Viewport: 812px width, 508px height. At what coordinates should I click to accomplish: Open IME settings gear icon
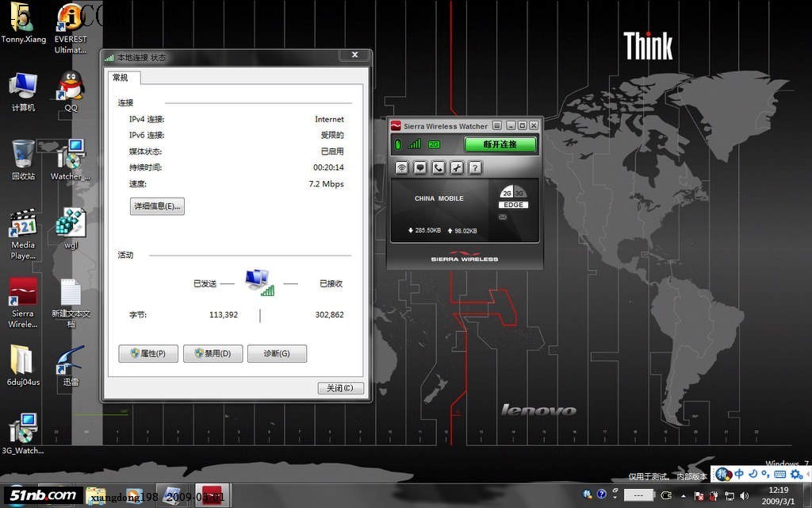coord(797,475)
